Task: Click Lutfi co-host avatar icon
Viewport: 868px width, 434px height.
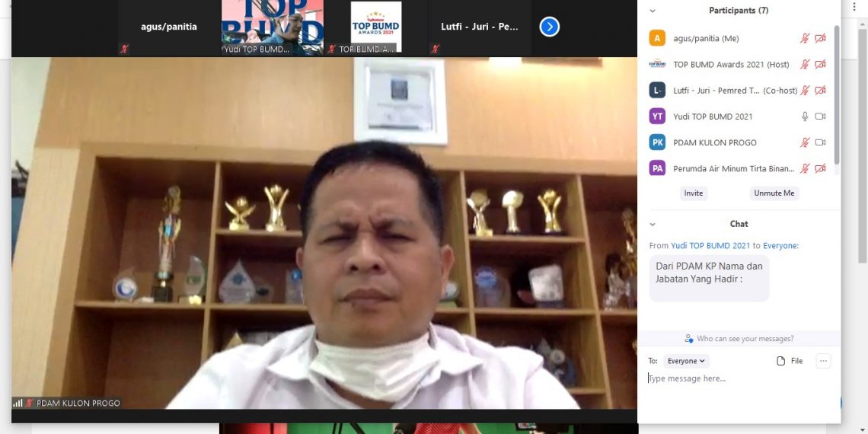Action: tap(657, 91)
